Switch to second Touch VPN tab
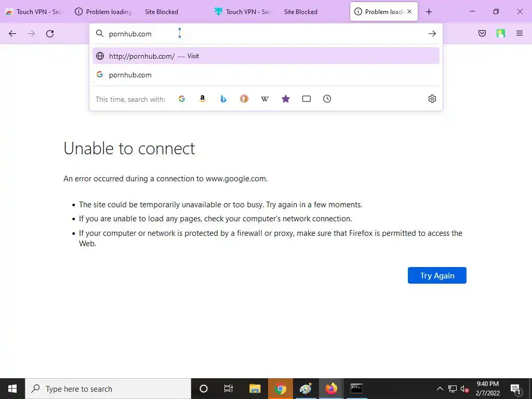Image resolution: width=532 pixels, height=399 pixels. click(x=243, y=12)
